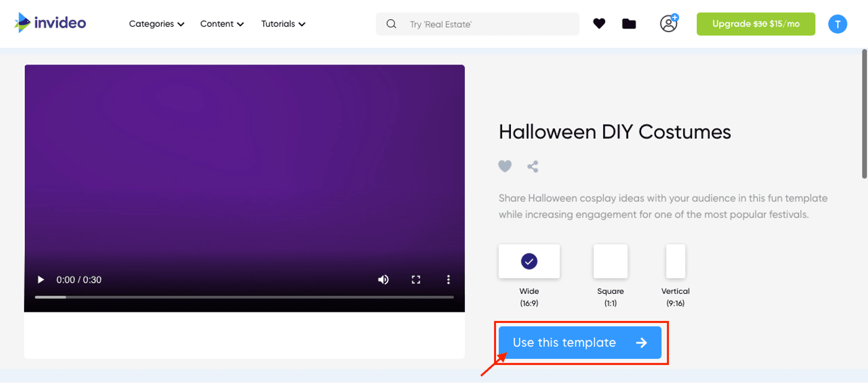868x383 pixels.
Task: Like the Halloween DIY Costumes template
Action: 505,165
